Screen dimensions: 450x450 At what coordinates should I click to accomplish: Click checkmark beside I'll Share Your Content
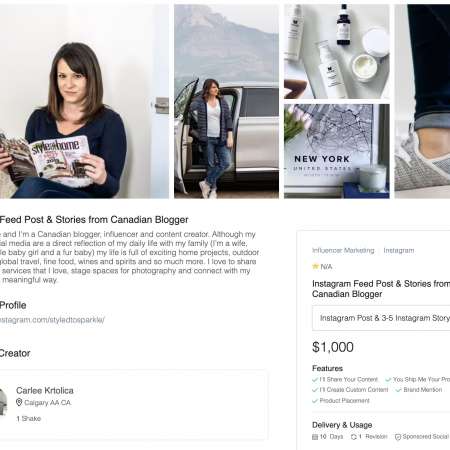pos(315,379)
